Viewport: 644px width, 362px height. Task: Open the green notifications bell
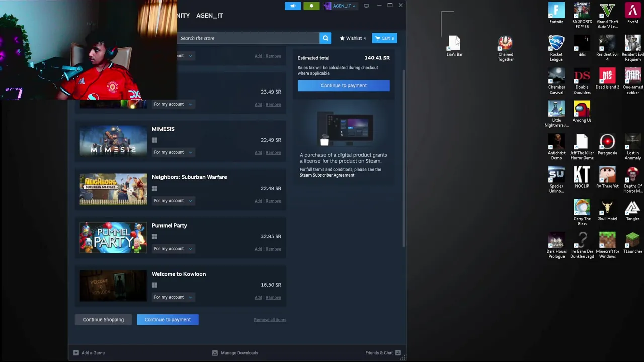tap(311, 6)
